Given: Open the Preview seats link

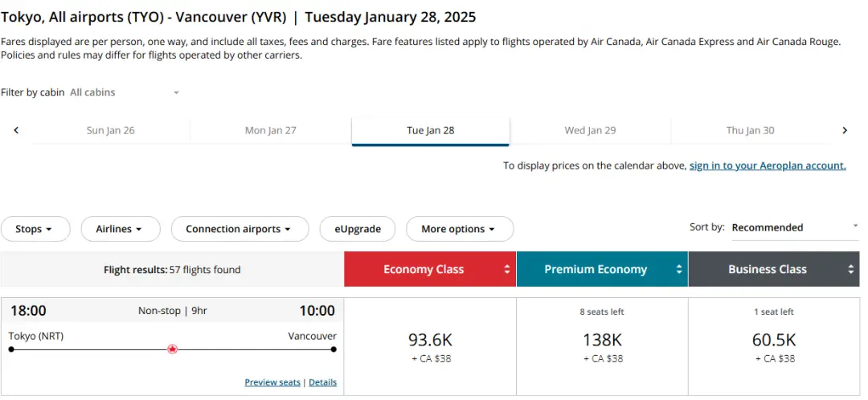Looking at the screenshot, I should [272, 382].
